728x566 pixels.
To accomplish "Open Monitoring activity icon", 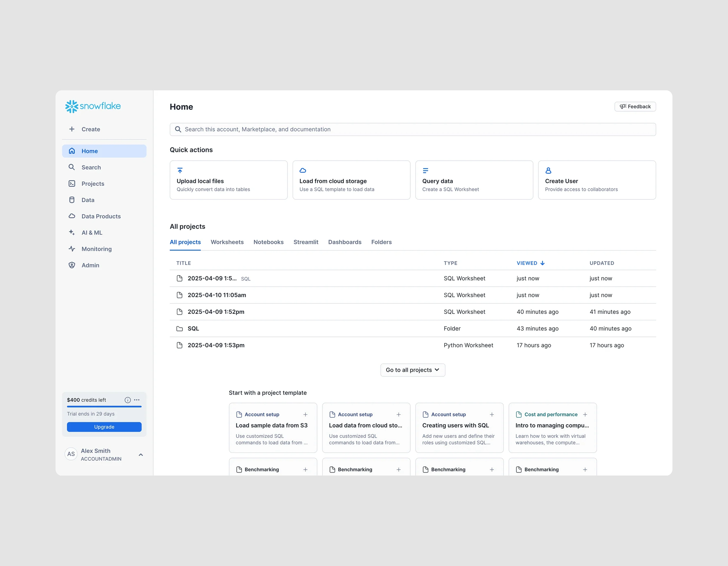I will (72, 249).
